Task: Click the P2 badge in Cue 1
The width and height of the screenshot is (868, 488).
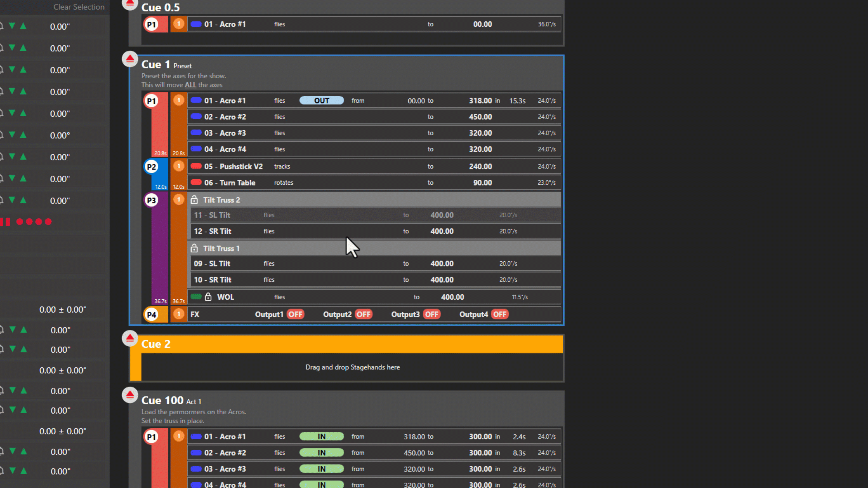Action: click(151, 167)
